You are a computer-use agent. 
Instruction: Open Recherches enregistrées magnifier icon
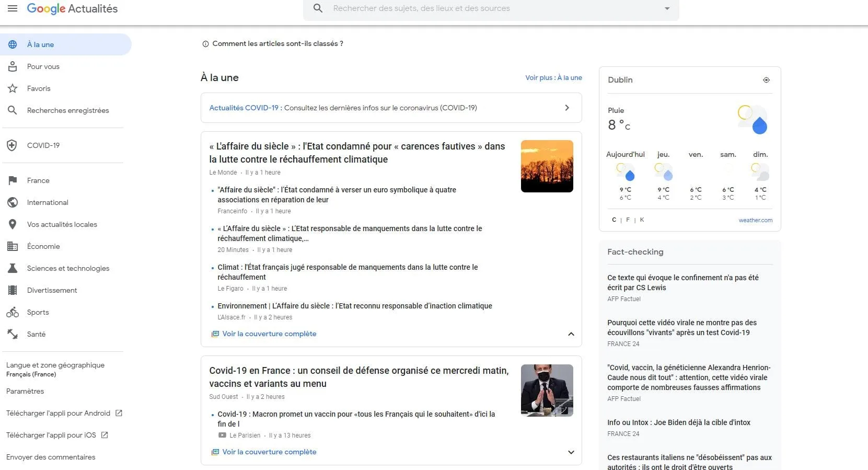[x=13, y=110]
